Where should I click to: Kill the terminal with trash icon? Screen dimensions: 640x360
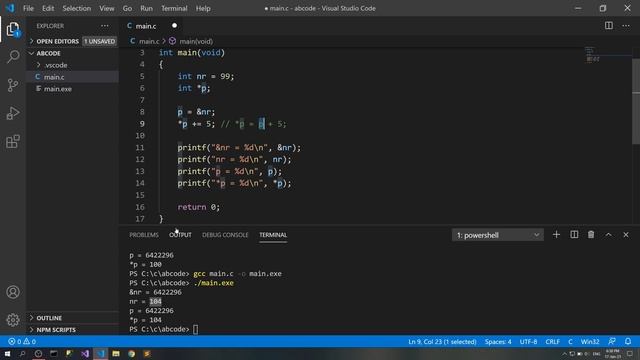[x=591, y=235]
